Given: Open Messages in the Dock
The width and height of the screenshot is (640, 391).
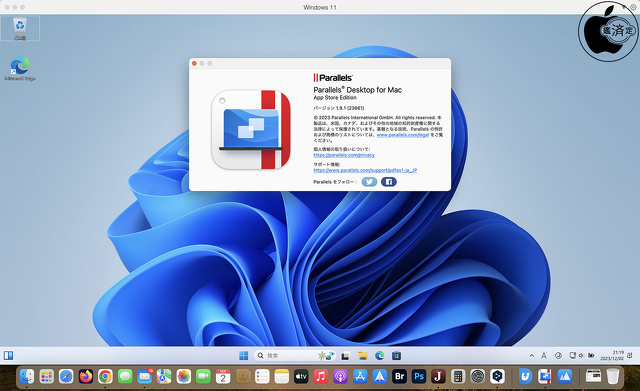Looking at the screenshot, I should pyautogui.click(x=125, y=376).
